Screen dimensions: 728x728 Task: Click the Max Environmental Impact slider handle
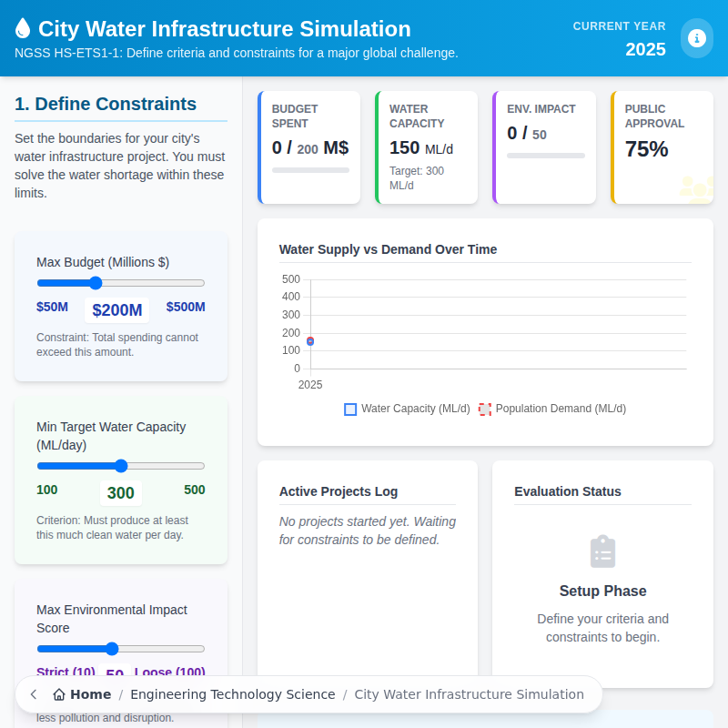point(114,649)
